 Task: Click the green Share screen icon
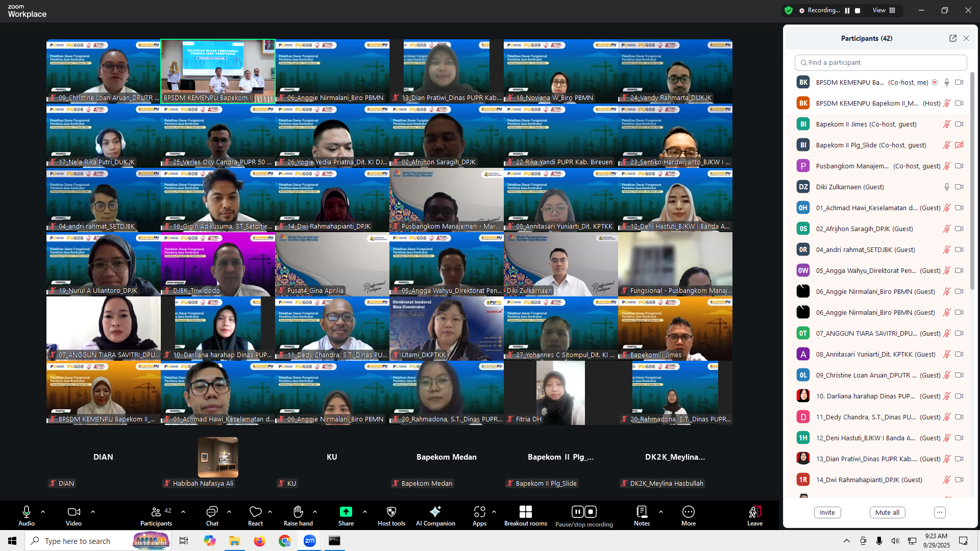pyautogui.click(x=346, y=512)
